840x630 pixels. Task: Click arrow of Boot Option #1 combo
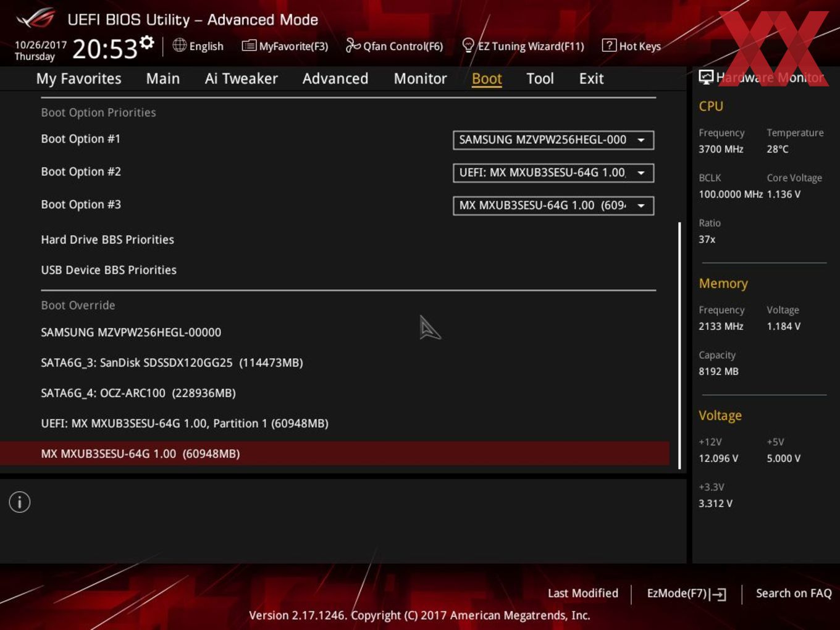tap(641, 140)
